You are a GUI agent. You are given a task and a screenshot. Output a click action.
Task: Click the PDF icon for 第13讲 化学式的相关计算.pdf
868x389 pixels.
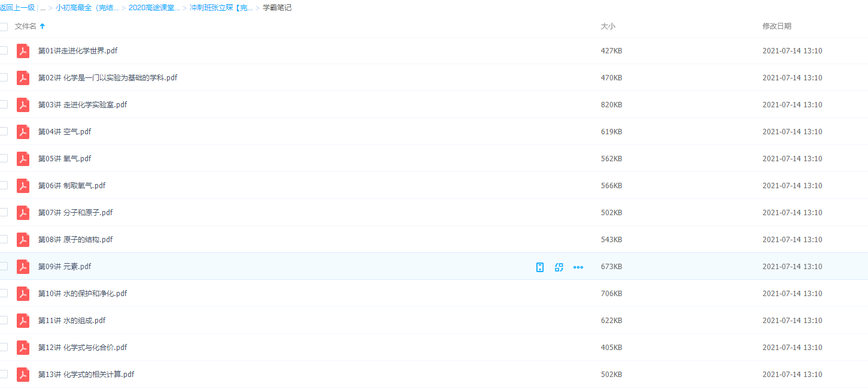(x=23, y=375)
